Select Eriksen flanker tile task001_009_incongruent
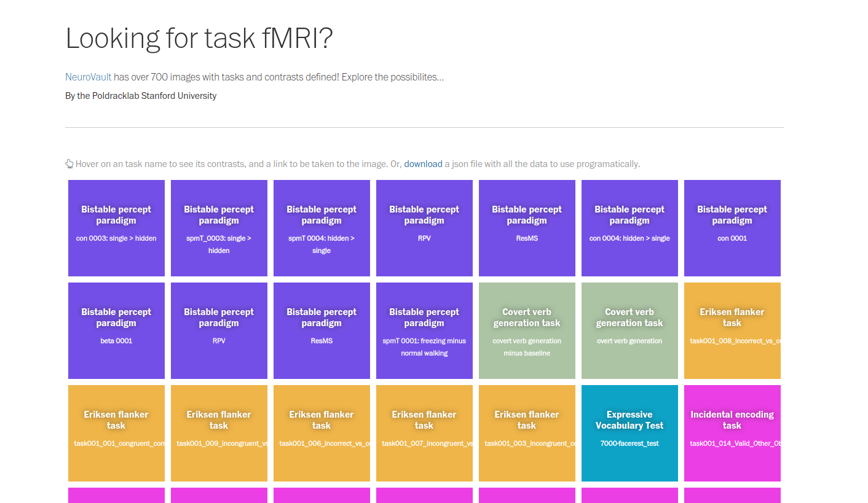The height and width of the screenshot is (503, 868). [x=219, y=433]
